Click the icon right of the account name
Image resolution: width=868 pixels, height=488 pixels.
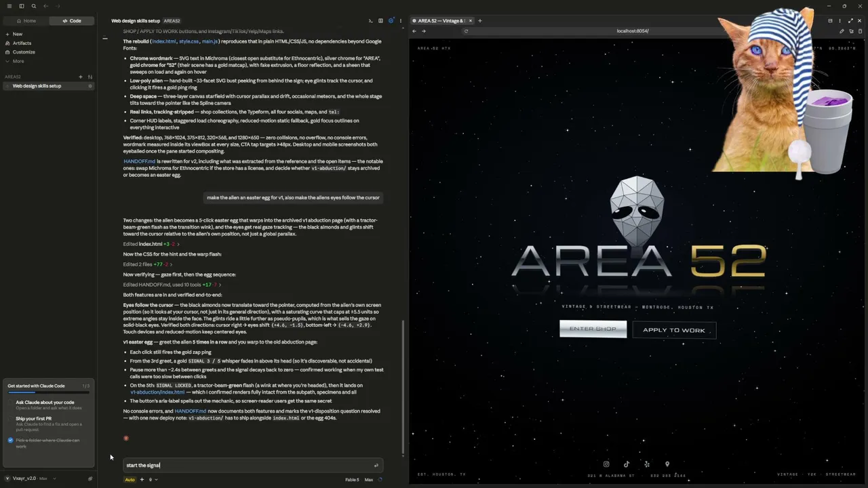(x=90, y=479)
